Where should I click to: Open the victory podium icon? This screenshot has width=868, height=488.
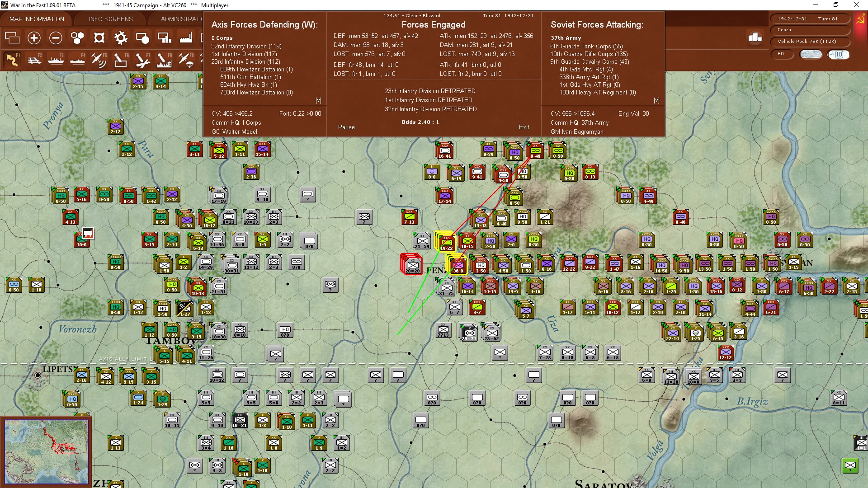(755, 38)
